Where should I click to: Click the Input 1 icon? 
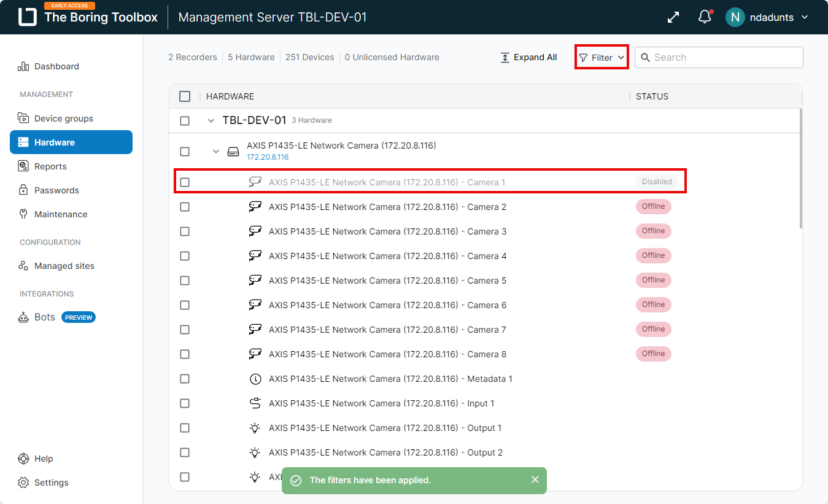[x=255, y=403]
